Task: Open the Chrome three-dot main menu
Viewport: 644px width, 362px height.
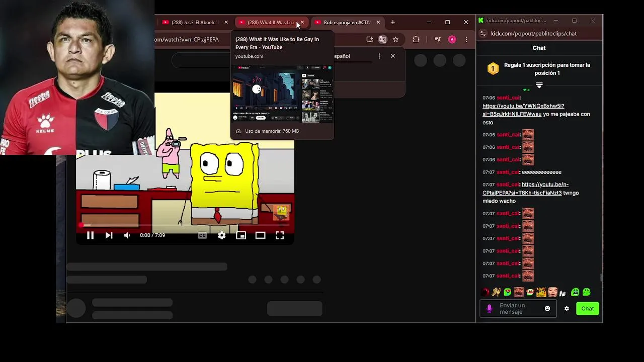Action: point(466,39)
